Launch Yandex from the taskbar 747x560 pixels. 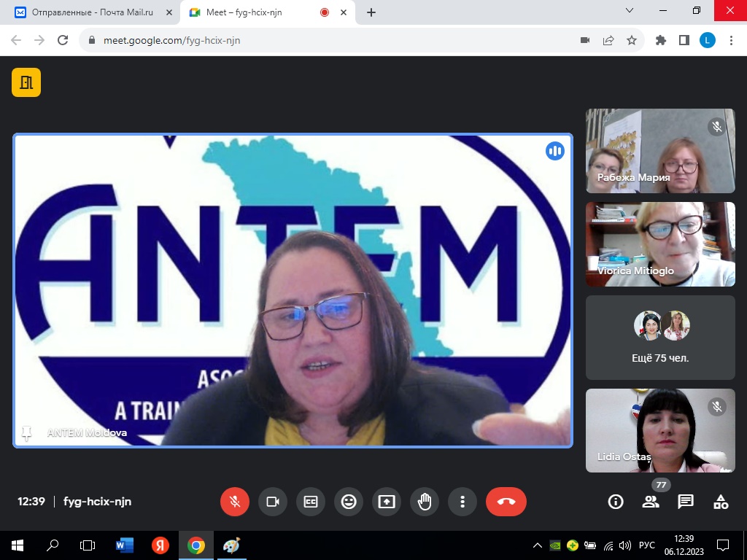(x=160, y=545)
